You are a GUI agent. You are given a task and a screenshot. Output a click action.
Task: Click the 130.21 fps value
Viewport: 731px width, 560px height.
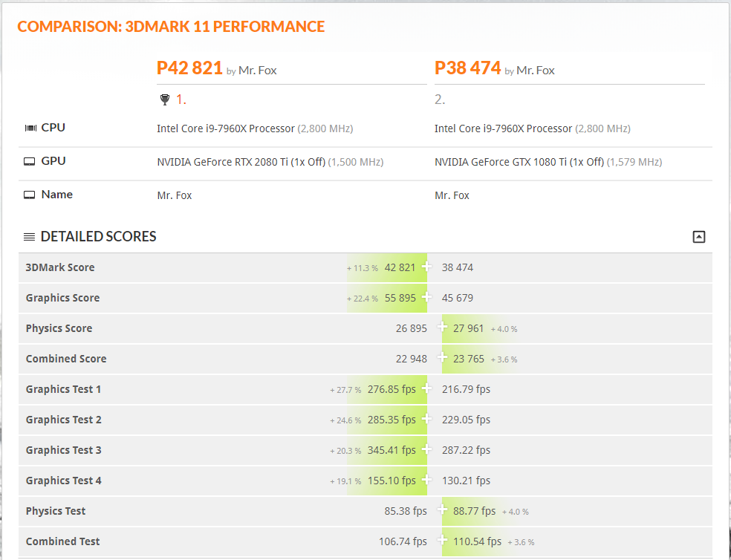(467, 481)
